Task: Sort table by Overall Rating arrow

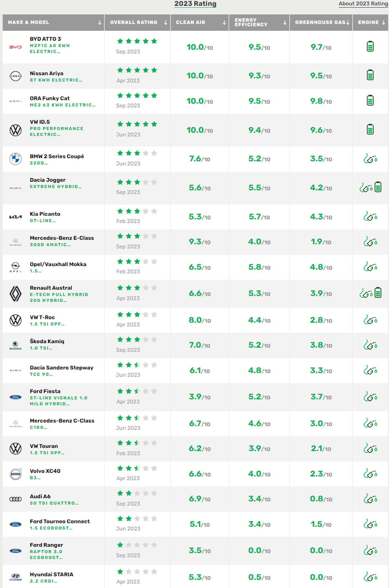Action: pyautogui.click(x=166, y=23)
